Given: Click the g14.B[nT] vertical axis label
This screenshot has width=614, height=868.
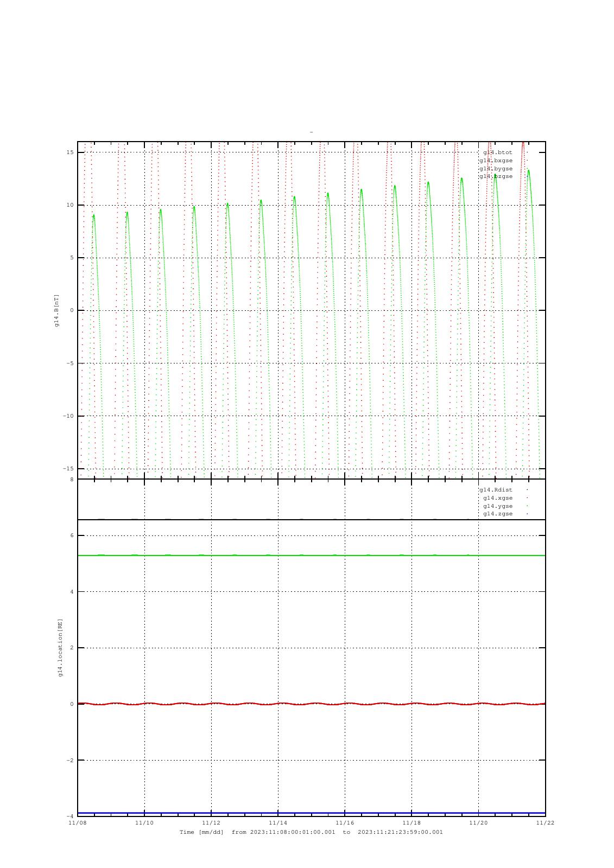Looking at the screenshot, I should [x=56, y=310].
